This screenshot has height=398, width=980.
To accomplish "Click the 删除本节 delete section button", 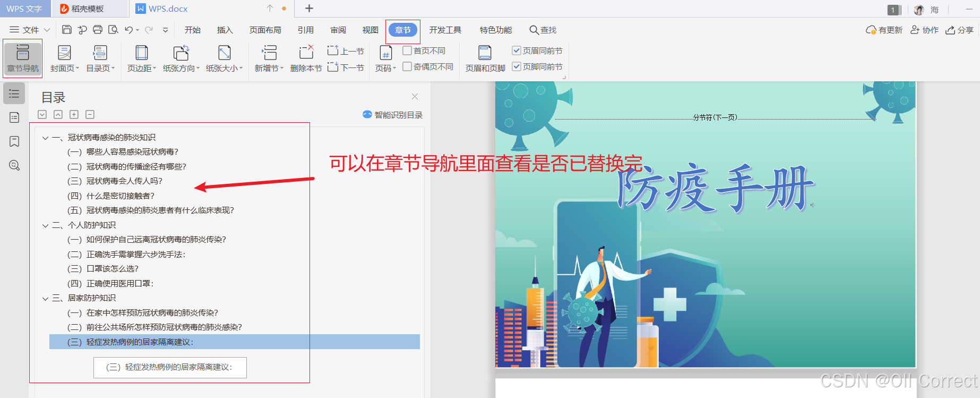I will tap(306, 58).
